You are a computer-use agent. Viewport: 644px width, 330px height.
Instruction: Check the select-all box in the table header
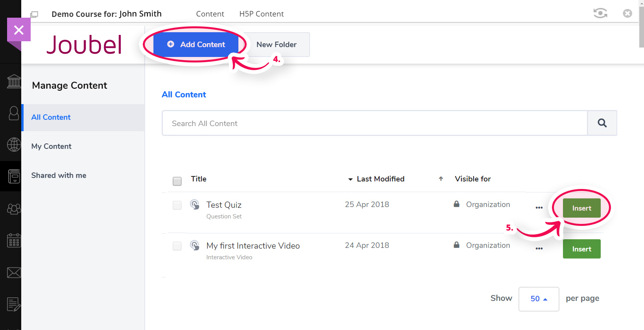177,181
